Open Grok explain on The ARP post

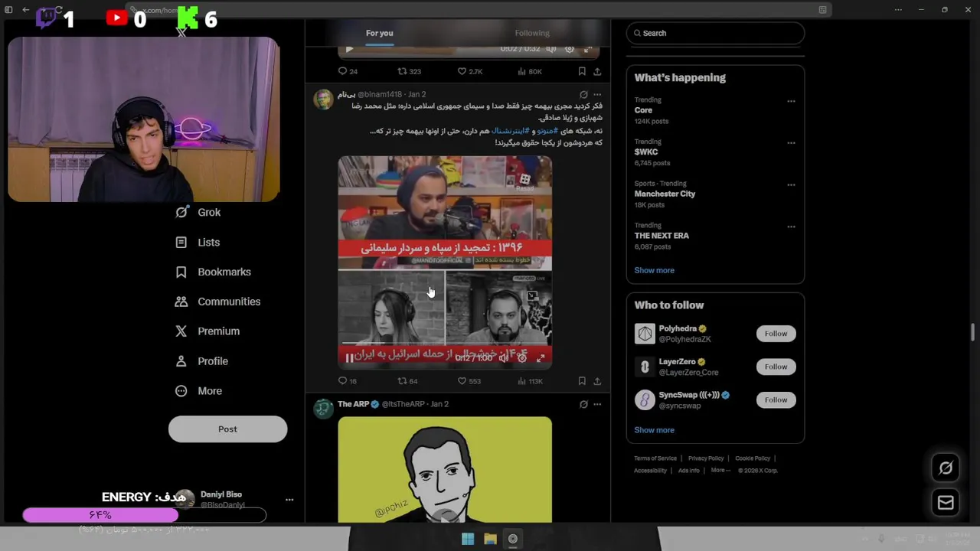tap(583, 404)
